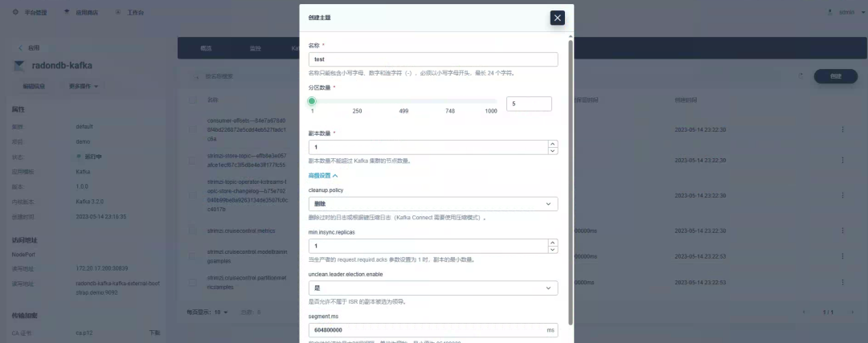The width and height of the screenshot is (868, 343).
Task: Increase min.insync.replicas with up arrow
Action: (553, 243)
